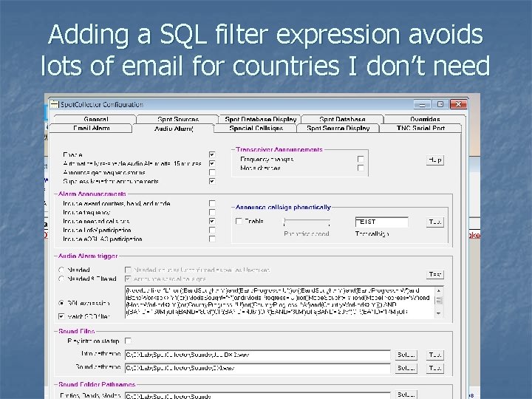The height and width of the screenshot is (399, 532).
Task: Open the Spot Sources tab
Action: pyautogui.click(x=178, y=119)
